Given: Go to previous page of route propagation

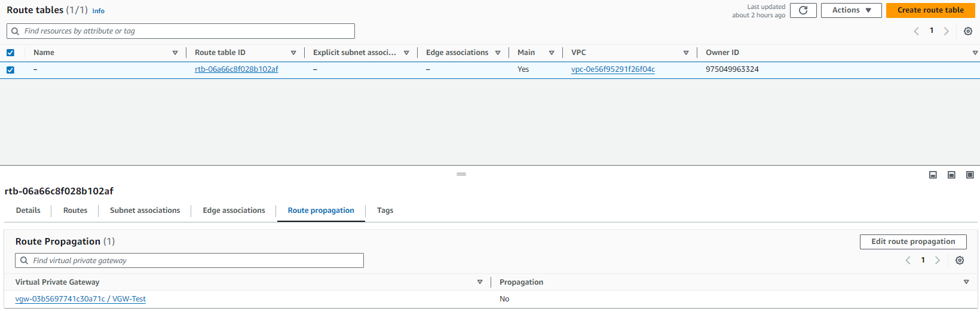Looking at the screenshot, I should pos(908,260).
